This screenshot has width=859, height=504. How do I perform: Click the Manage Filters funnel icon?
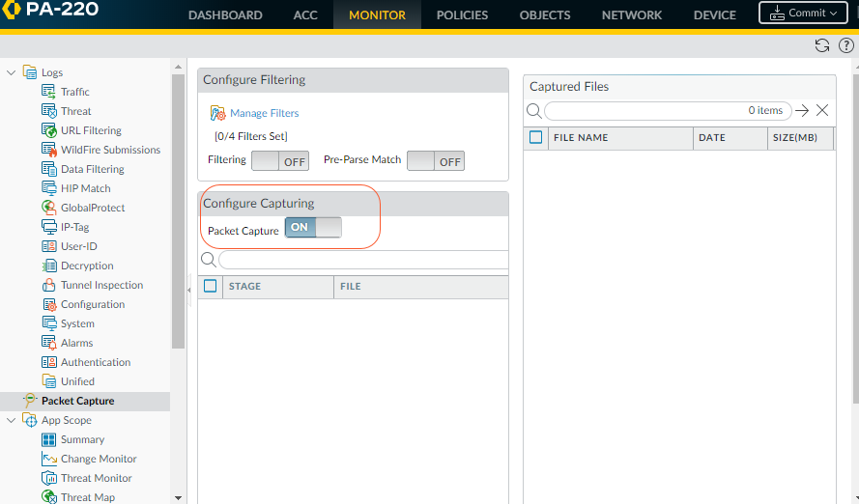pyautogui.click(x=217, y=113)
